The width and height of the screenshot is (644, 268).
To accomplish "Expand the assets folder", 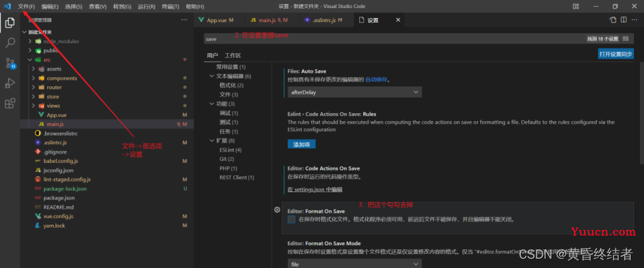I will (33, 69).
